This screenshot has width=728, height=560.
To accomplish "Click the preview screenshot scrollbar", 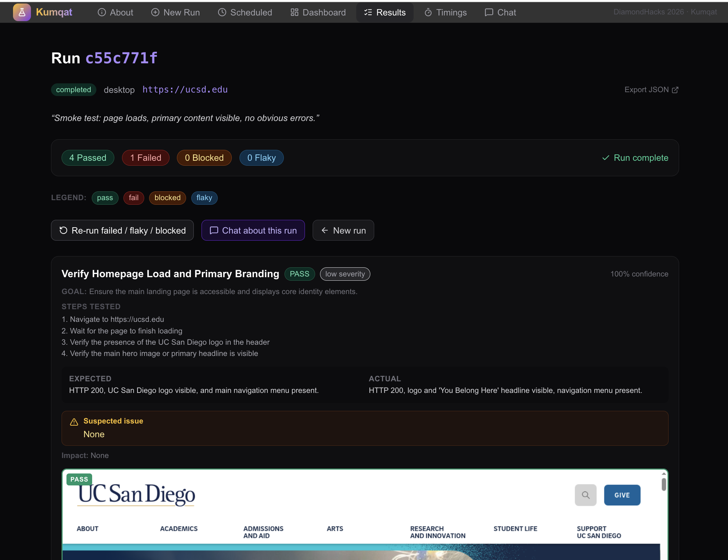I will (664, 484).
